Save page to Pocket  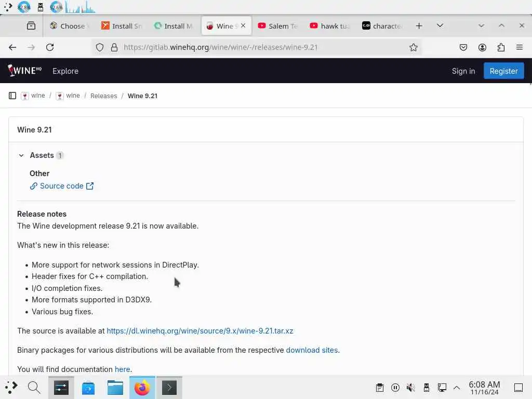pos(463,47)
